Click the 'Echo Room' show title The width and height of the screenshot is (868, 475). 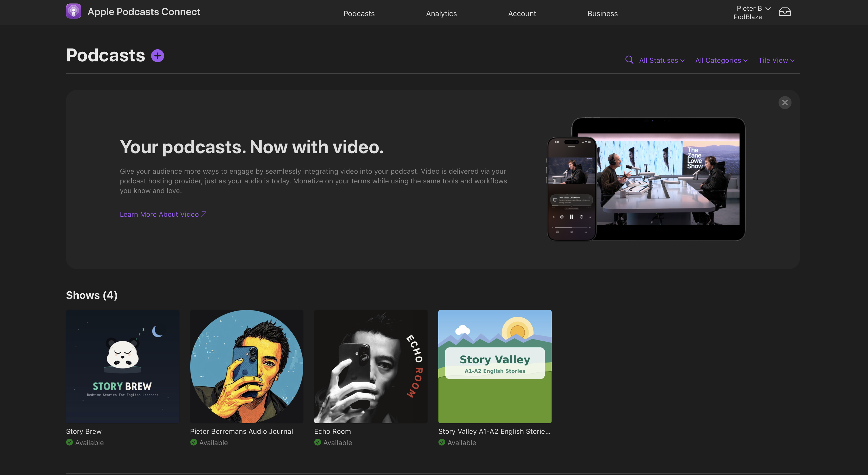coord(332,431)
